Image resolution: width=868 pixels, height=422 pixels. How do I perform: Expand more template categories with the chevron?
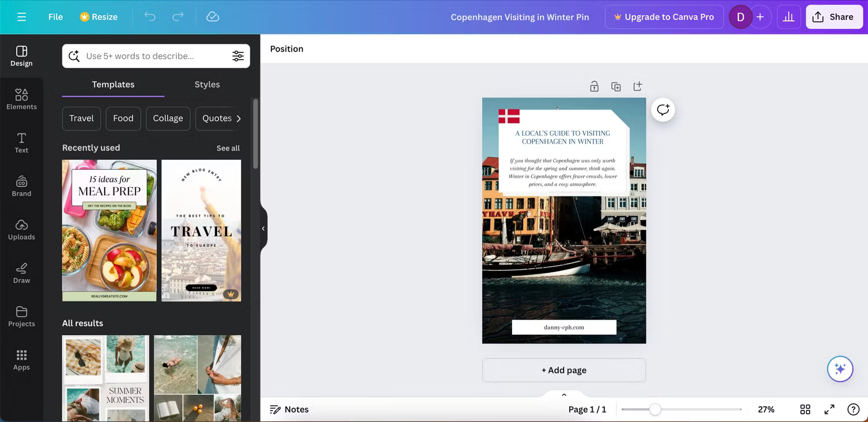pyautogui.click(x=238, y=118)
